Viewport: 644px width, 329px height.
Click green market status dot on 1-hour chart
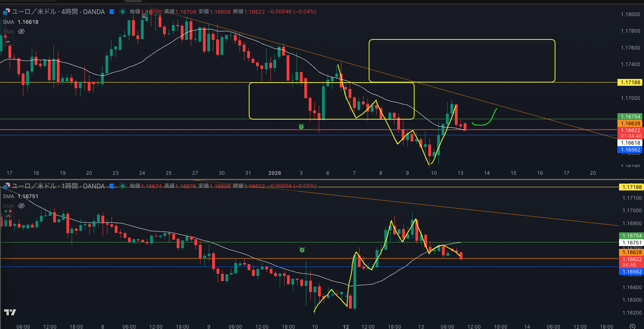pos(123,186)
